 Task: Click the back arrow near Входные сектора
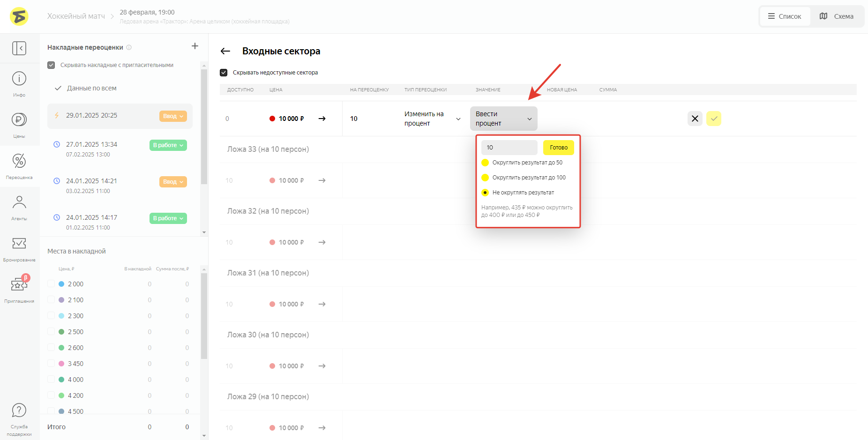225,51
